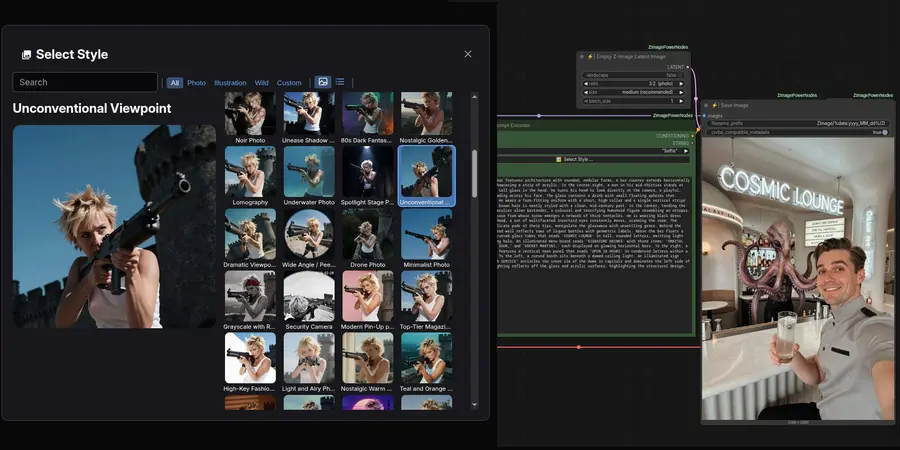Choose the Dramatic Viewpoint style
Image resolution: width=900 pixels, height=450 pixels.
coord(250,234)
